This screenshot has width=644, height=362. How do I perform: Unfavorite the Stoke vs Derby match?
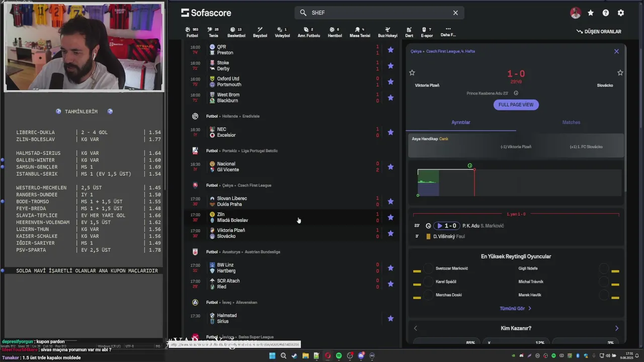[x=390, y=66]
